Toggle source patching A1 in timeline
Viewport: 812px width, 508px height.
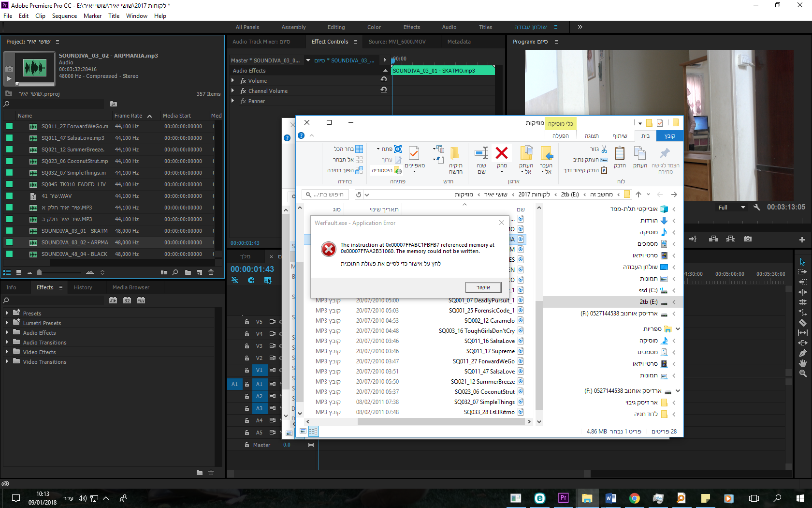pos(234,384)
